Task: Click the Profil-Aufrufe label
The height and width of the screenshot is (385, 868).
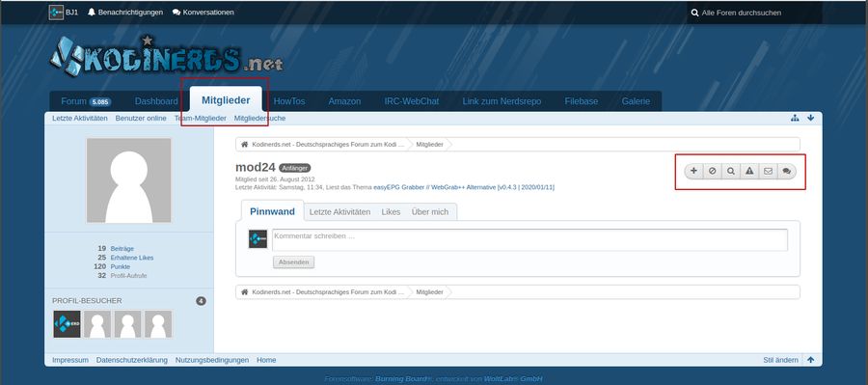Action: 129,275
